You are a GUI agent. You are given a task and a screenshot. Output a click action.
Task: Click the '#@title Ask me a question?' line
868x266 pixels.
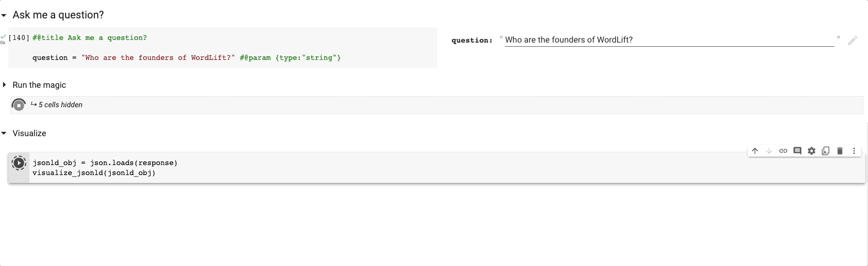click(x=90, y=38)
